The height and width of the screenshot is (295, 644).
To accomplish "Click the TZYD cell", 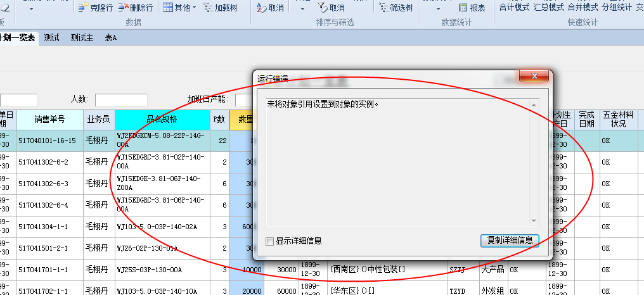I will [x=463, y=289].
